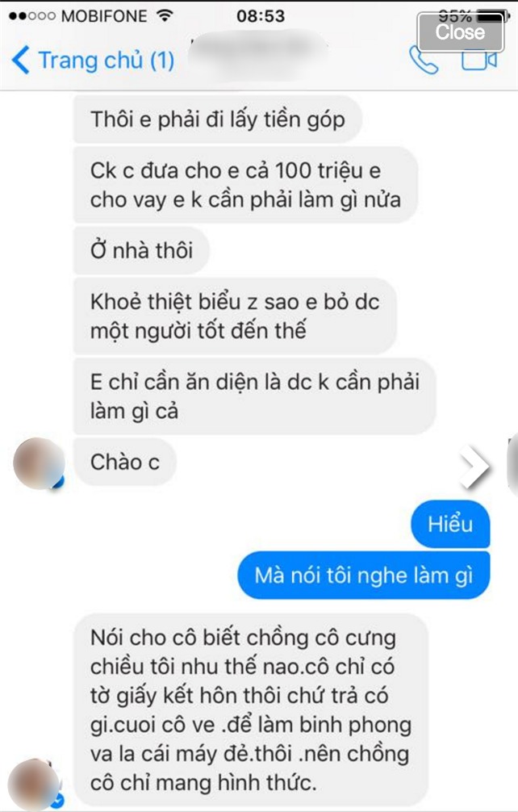Select 'Mà nói tôi nghe làm gì' bubble
Image resolution: width=518 pixels, height=812 pixels.
[x=363, y=576]
